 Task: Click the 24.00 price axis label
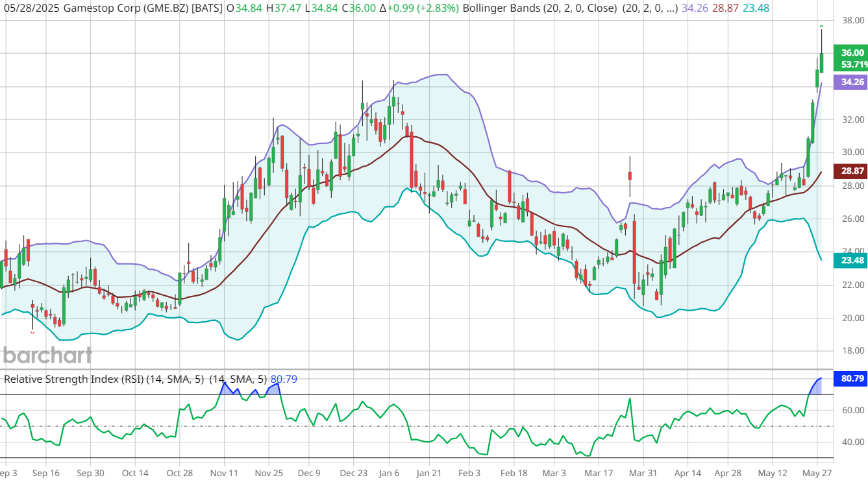click(852, 251)
